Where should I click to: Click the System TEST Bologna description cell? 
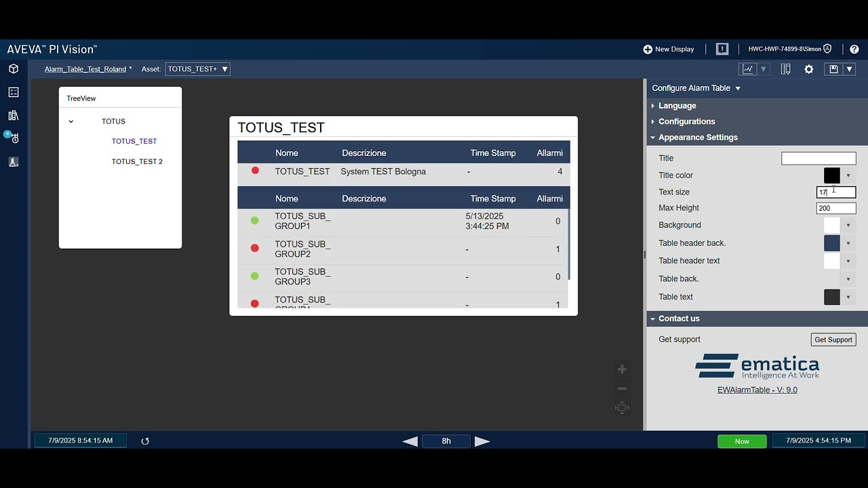click(x=383, y=171)
